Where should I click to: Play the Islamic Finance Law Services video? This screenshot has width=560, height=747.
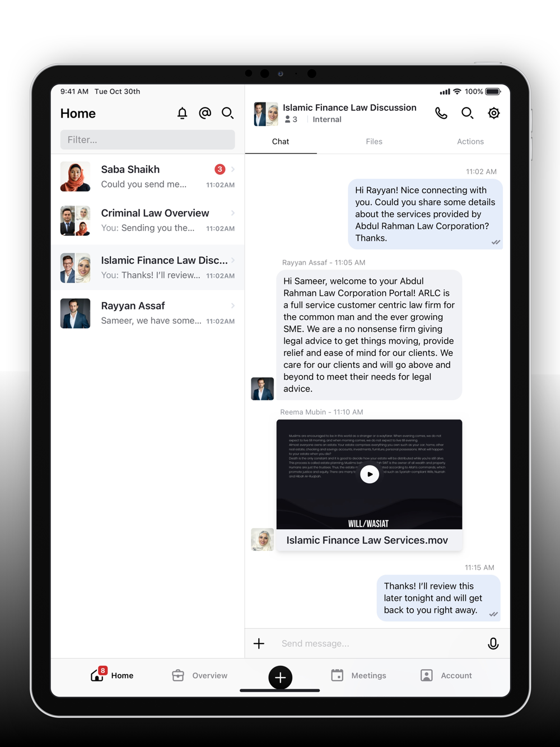tap(370, 474)
